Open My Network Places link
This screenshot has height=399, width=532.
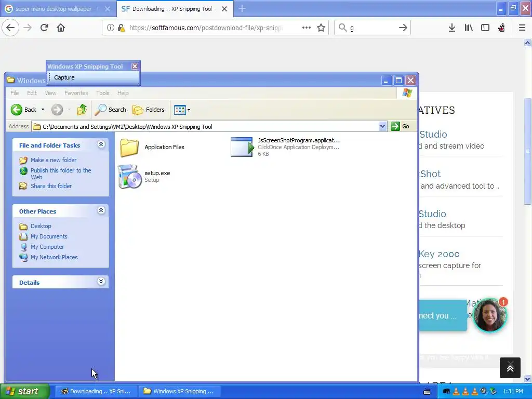coord(54,257)
